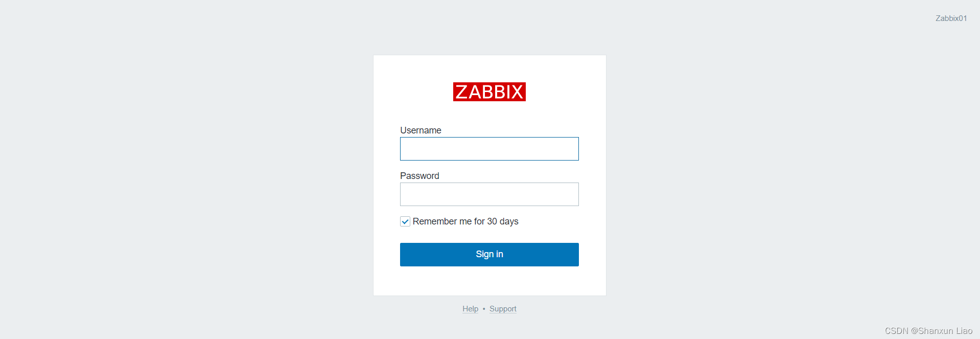Select the Password field label
The height and width of the screenshot is (339, 980).
pos(419,175)
